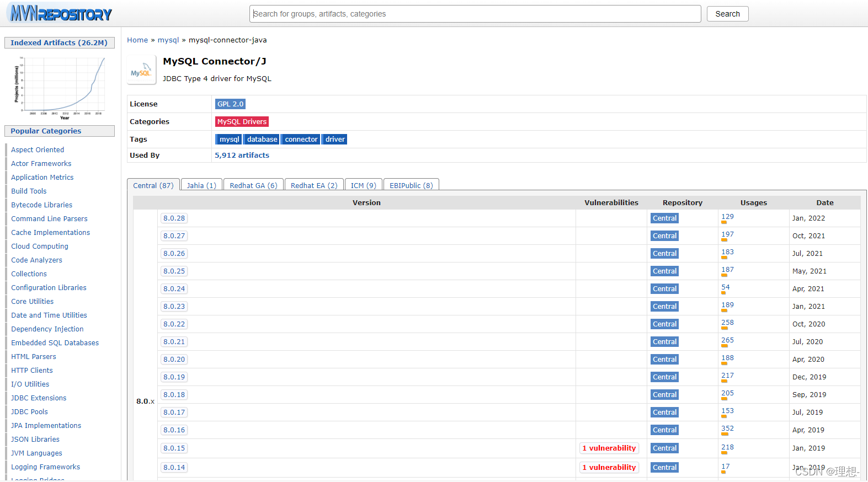Click the Popular Categories header
868x482 pixels.
pyautogui.click(x=60, y=131)
